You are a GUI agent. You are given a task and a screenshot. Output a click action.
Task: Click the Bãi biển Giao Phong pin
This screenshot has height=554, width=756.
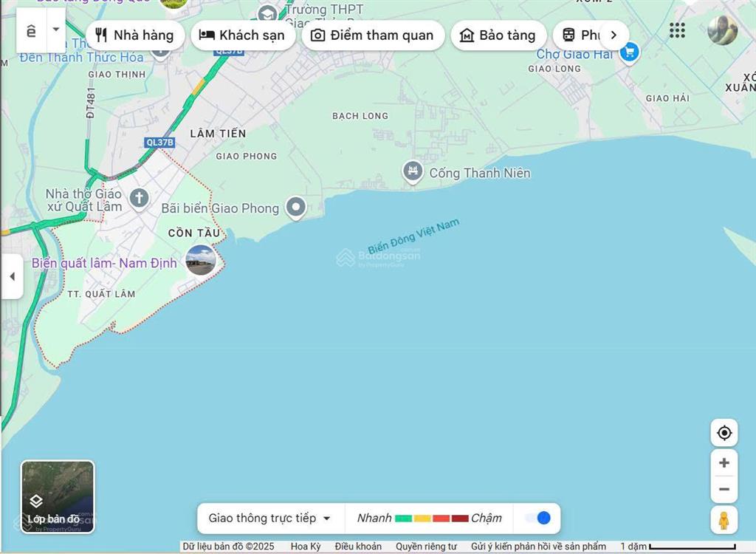(296, 208)
